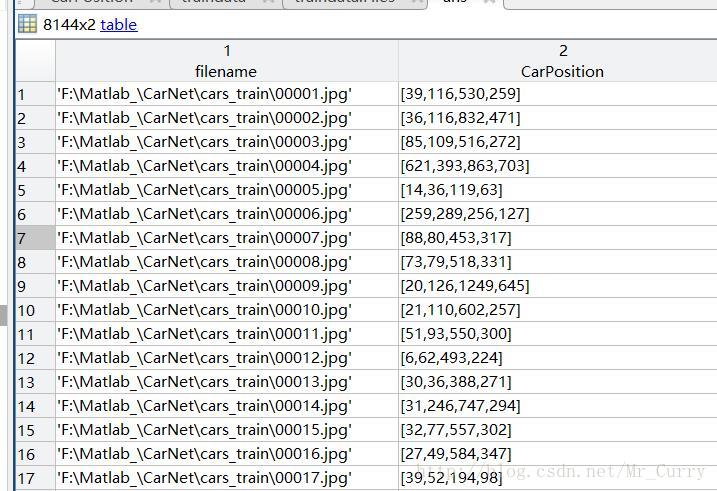Select the filename column header
Screen dimensions: 717x491
coord(227,61)
